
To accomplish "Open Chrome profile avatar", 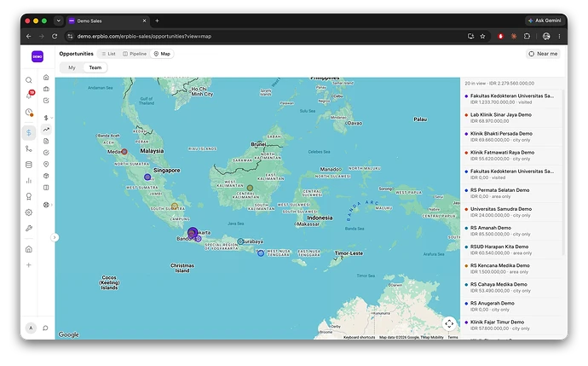I will [546, 37].
